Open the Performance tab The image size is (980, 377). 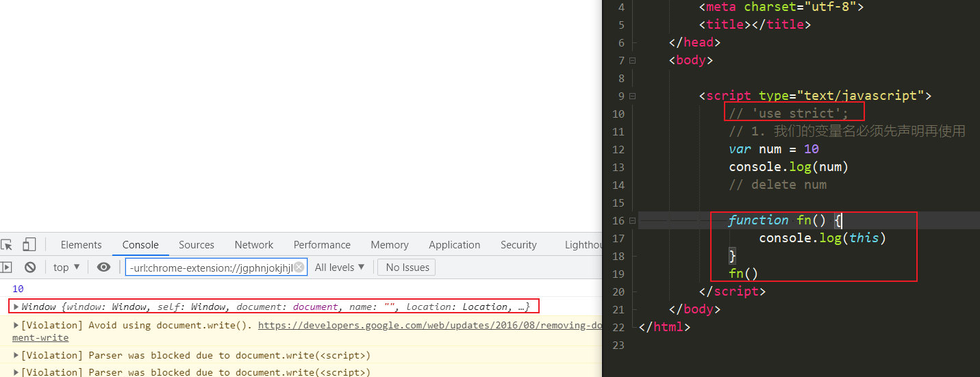(322, 244)
